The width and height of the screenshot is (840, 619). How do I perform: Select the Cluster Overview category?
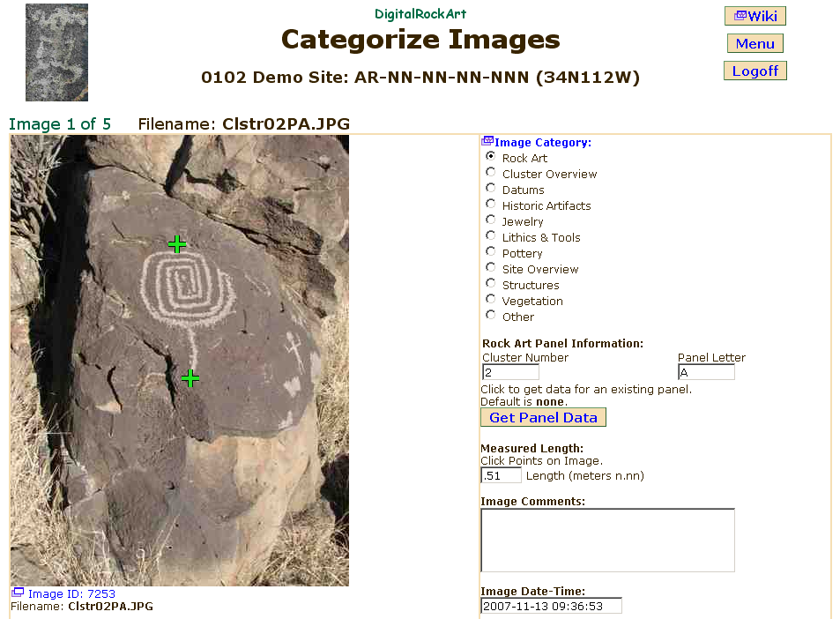pos(491,173)
